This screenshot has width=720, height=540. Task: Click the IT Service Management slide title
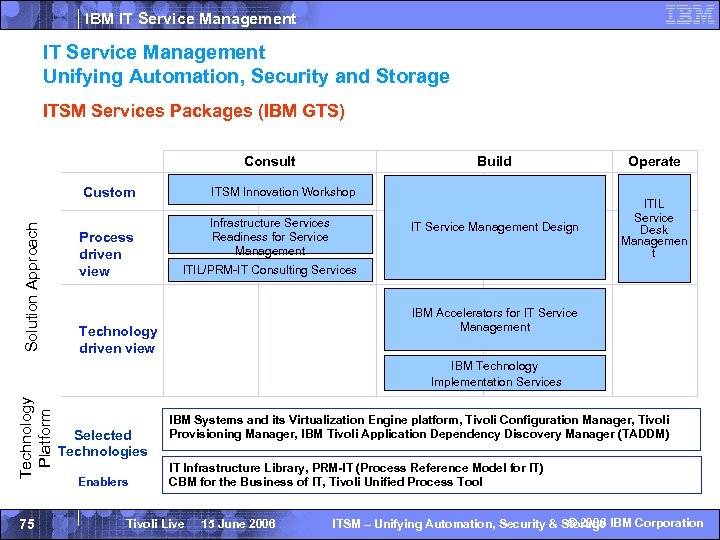point(154,52)
